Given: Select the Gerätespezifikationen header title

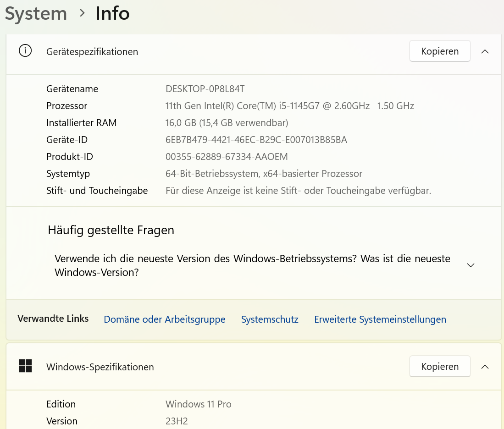Looking at the screenshot, I should (x=92, y=52).
